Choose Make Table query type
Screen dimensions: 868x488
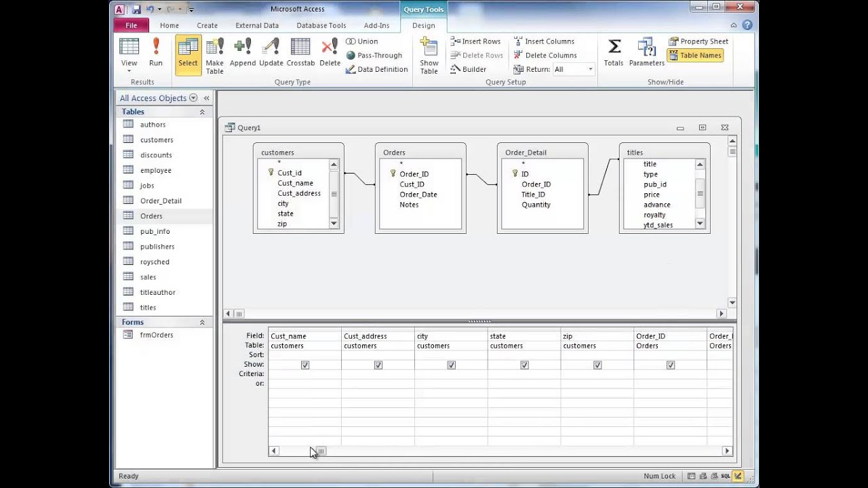point(214,55)
